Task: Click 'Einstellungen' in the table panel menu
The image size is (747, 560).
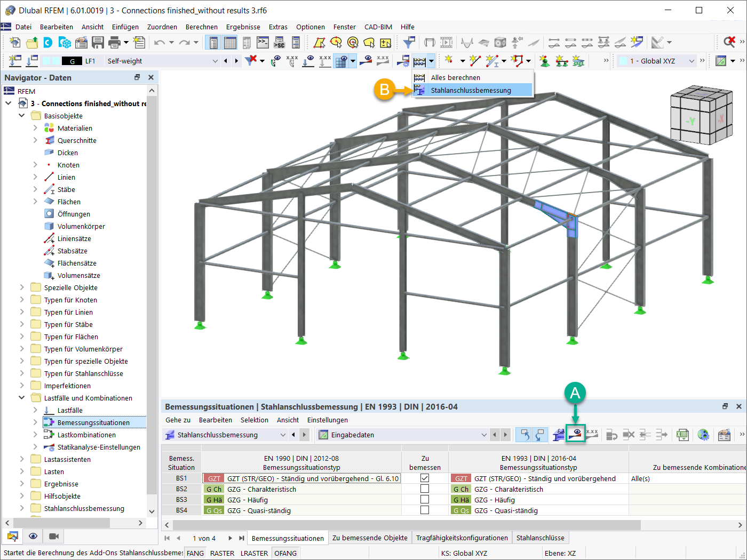Action: [x=328, y=420]
